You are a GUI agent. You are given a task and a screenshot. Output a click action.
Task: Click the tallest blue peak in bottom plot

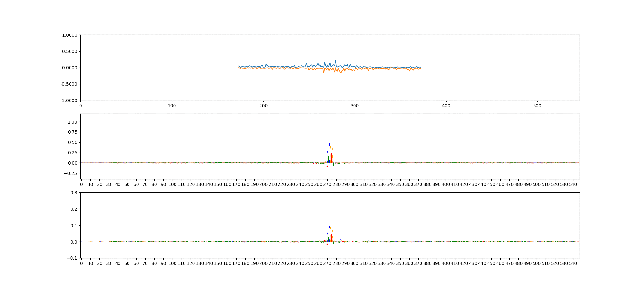[x=329, y=226]
